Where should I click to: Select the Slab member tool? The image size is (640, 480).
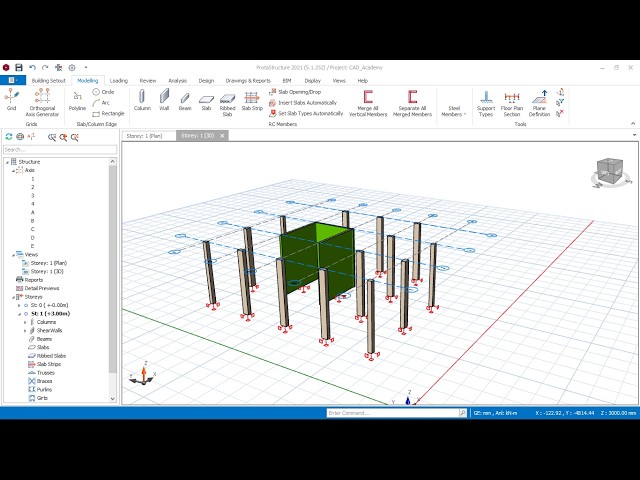click(206, 102)
